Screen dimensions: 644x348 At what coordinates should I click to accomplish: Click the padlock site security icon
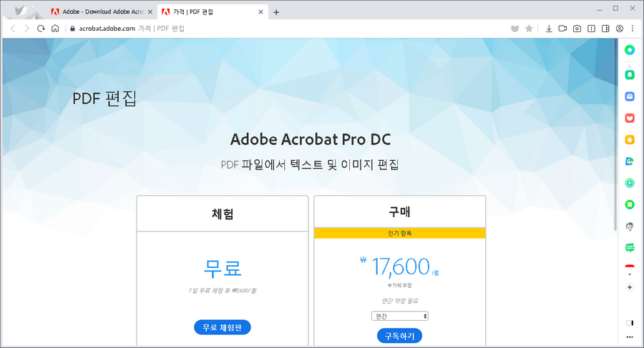click(x=73, y=29)
